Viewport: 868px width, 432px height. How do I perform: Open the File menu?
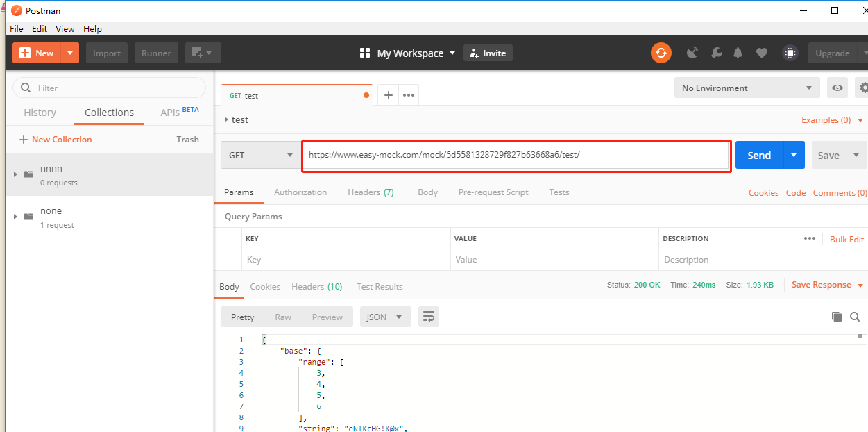pos(17,28)
